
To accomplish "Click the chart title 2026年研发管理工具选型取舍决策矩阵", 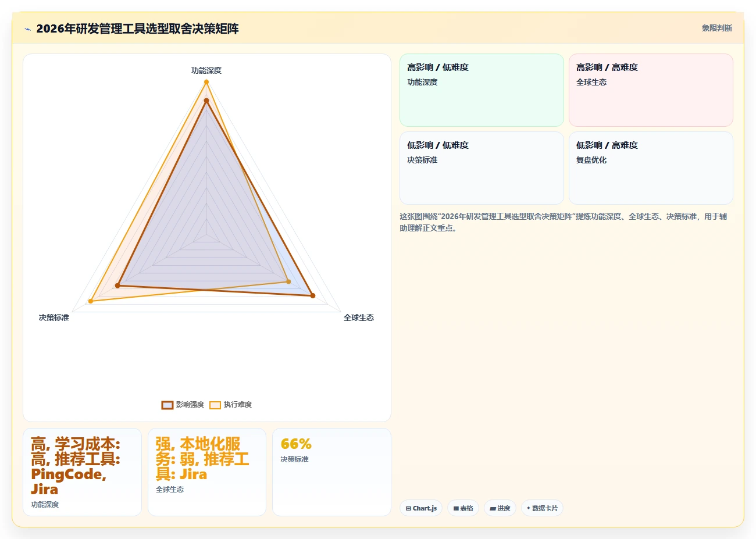I will [x=137, y=29].
